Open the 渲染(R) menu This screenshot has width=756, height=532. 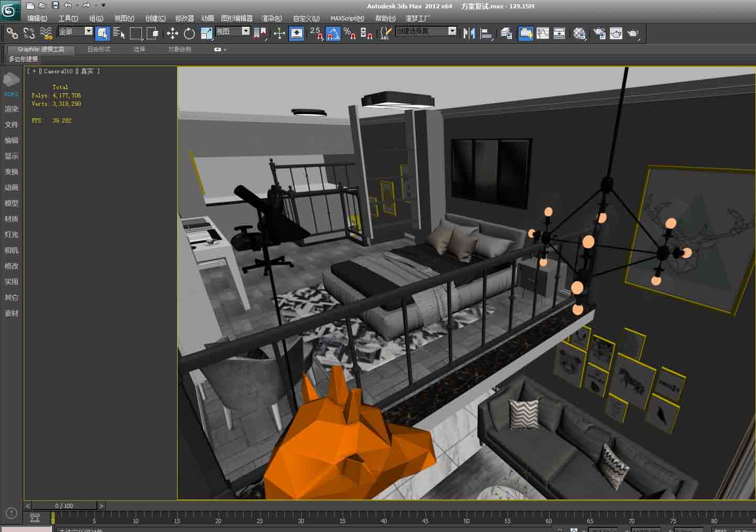pyautogui.click(x=272, y=18)
